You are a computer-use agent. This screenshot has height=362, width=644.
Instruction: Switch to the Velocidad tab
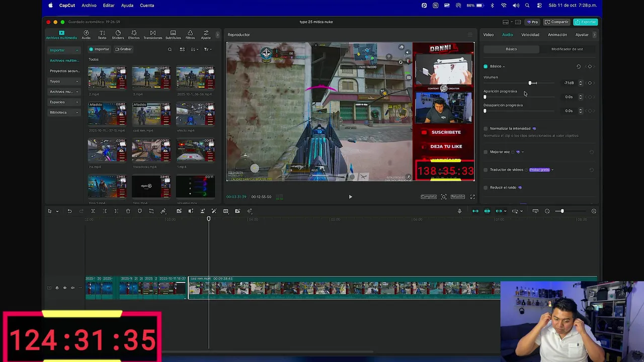(x=530, y=35)
